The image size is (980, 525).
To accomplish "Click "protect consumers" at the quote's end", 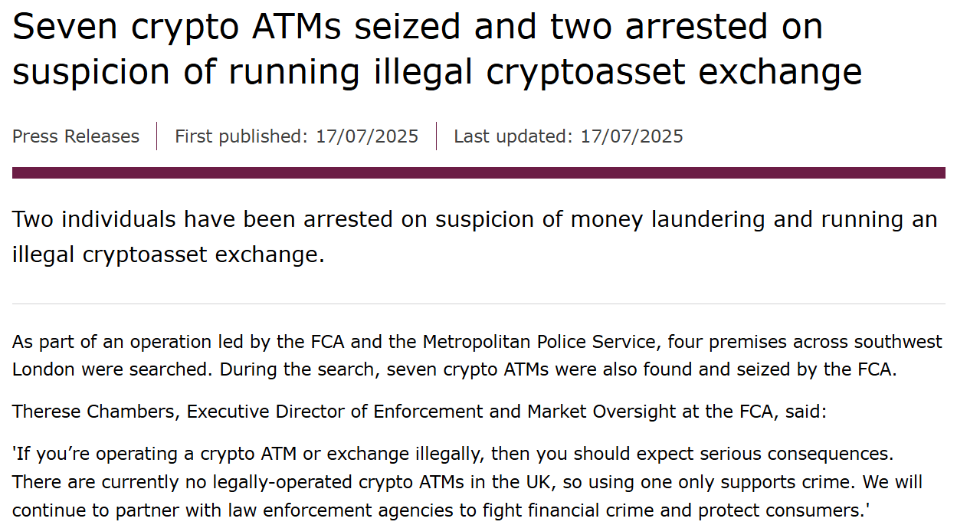I will [786, 510].
